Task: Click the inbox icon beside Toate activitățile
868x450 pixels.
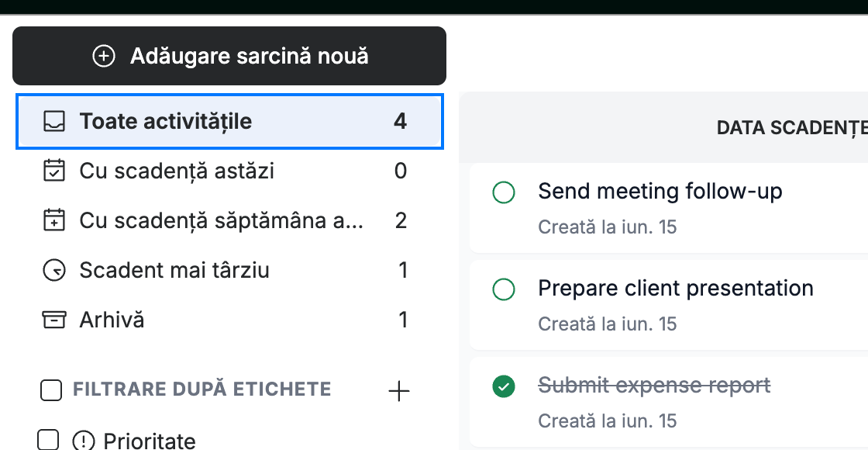Action: click(x=54, y=121)
